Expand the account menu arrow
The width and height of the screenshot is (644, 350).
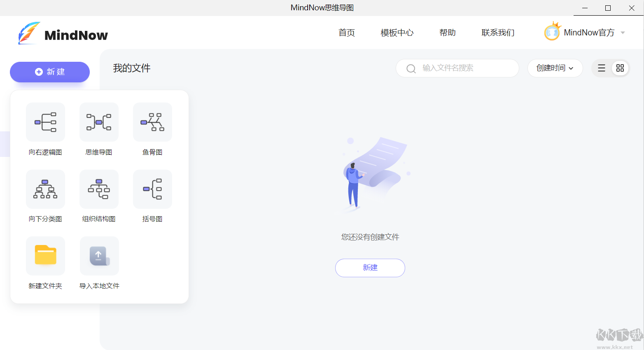(623, 33)
